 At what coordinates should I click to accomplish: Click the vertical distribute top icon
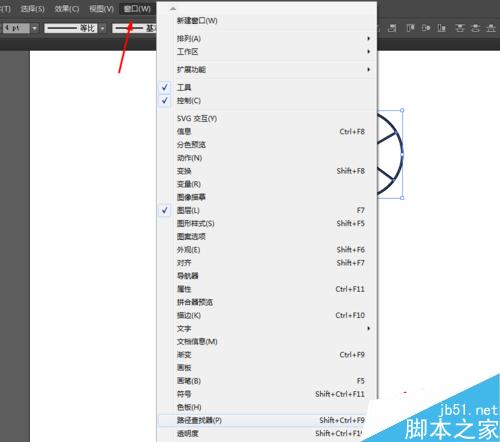(x=460, y=28)
